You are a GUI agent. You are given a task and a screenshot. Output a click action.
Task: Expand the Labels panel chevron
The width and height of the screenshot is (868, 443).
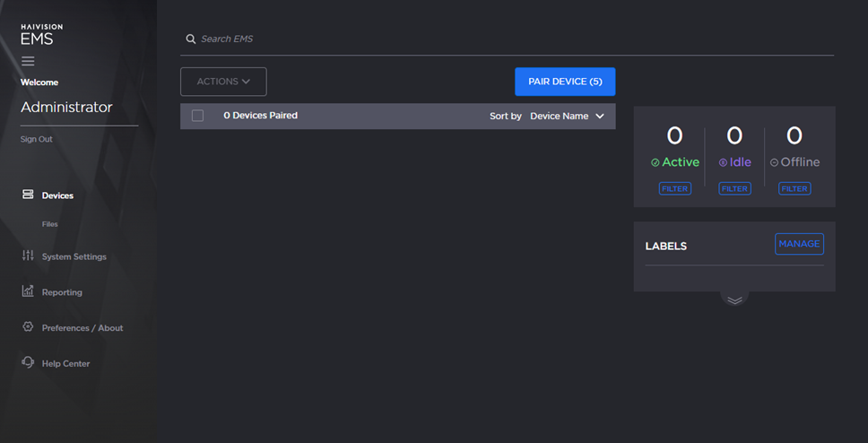[734, 300]
